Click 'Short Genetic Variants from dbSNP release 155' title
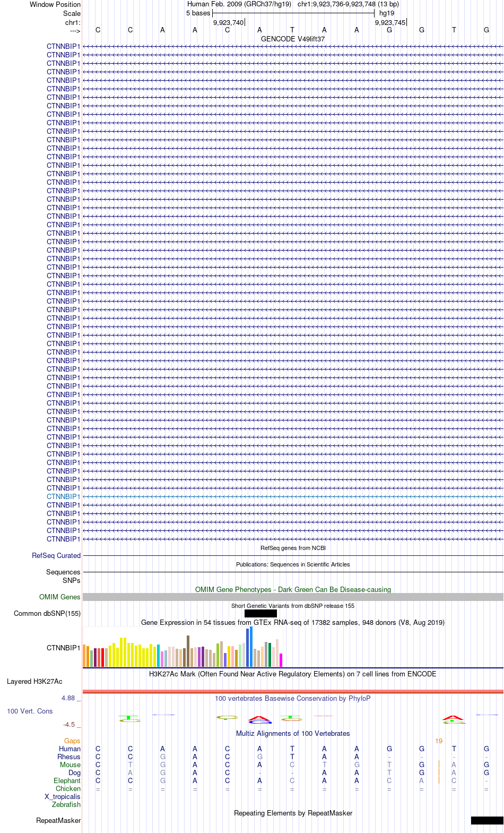The image size is (504, 833). coord(293,606)
